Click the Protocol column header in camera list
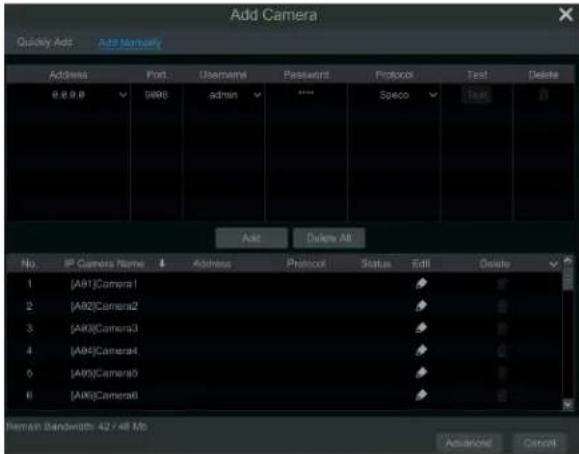 point(306,264)
